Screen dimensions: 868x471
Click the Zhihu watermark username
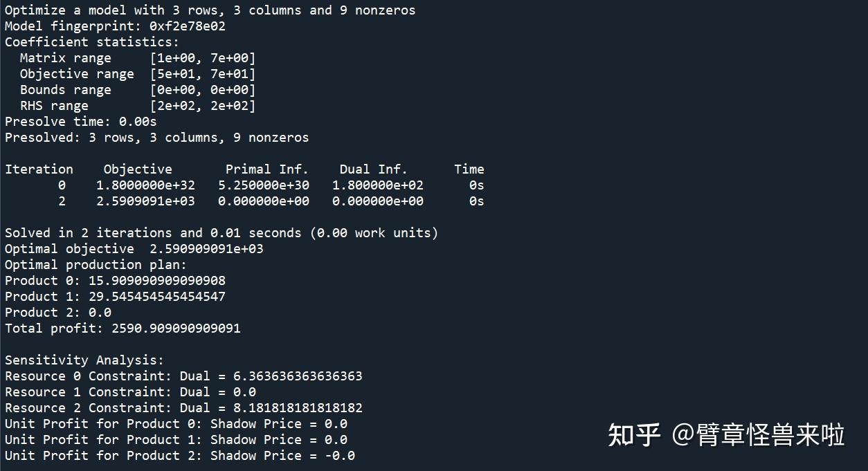[758, 435]
